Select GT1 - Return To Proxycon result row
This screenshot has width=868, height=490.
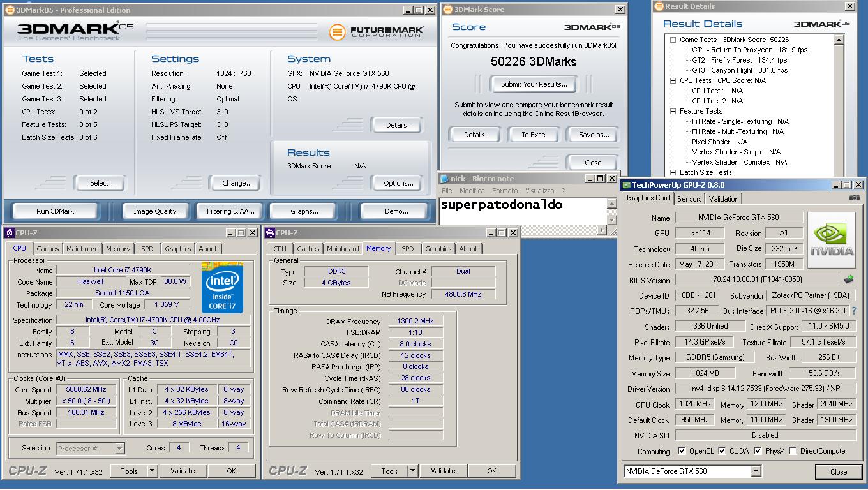point(750,50)
